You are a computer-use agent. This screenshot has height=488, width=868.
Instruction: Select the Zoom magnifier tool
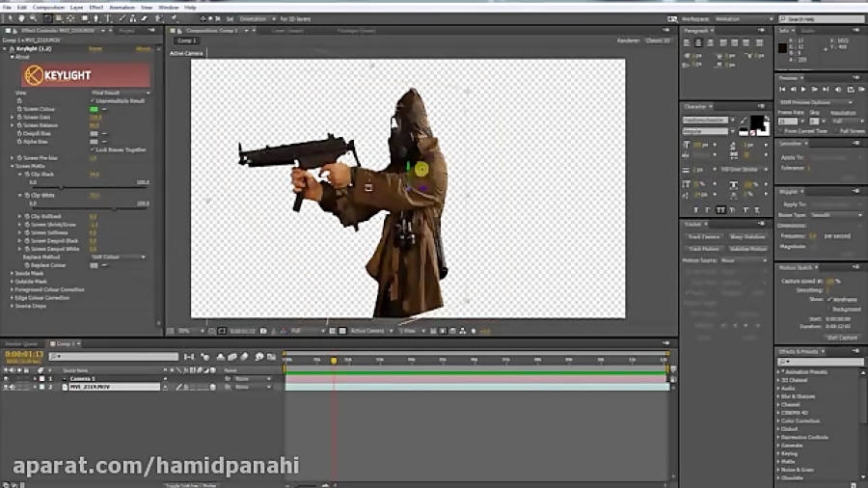(33, 19)
